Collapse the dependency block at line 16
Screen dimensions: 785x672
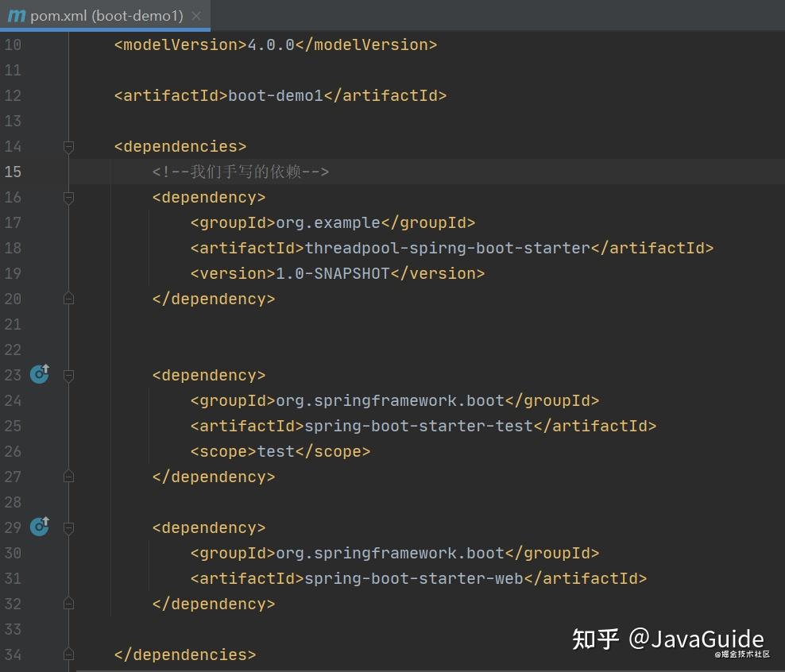(x=69, y=198)
